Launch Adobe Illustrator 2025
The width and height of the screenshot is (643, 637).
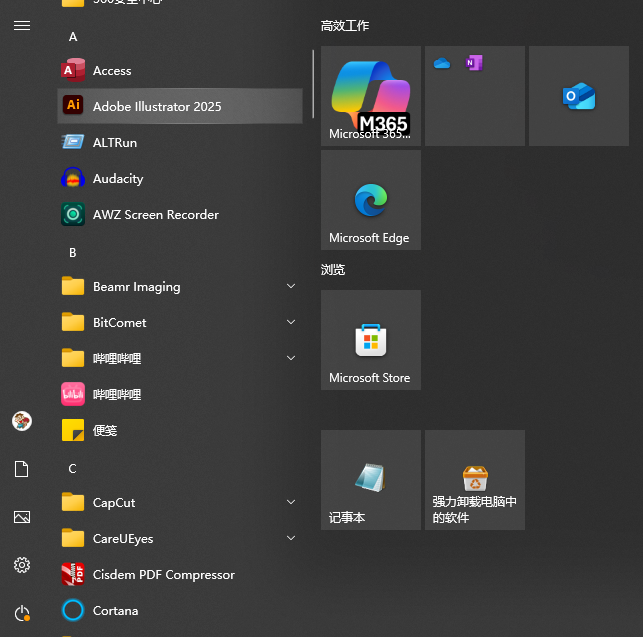156,106
